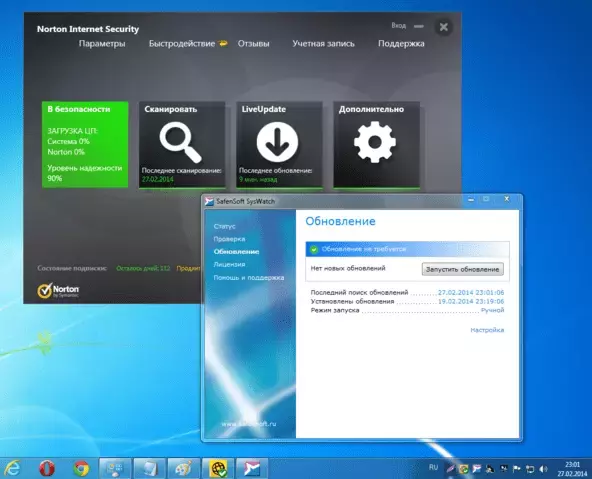The width and height of the screenshot is (592, 479).
Task: Click the SysWatch tray icon
Action: pyautogui.click(x=476, y=469)
